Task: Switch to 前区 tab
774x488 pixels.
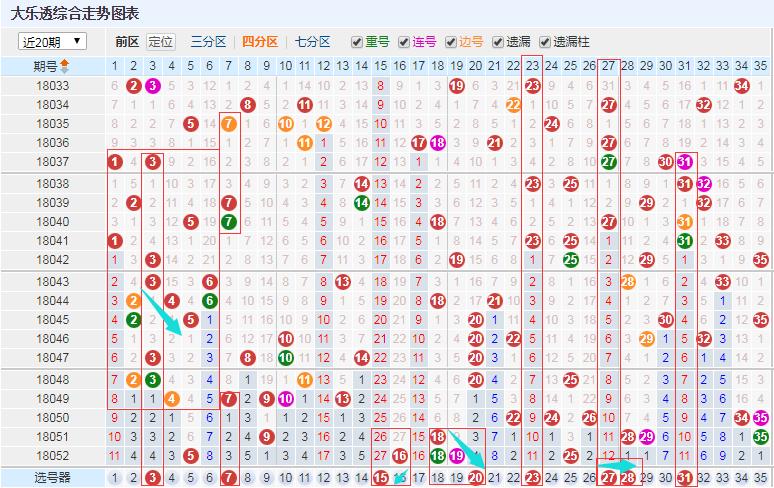Action: pyautogui.click(x=127, y=41)
